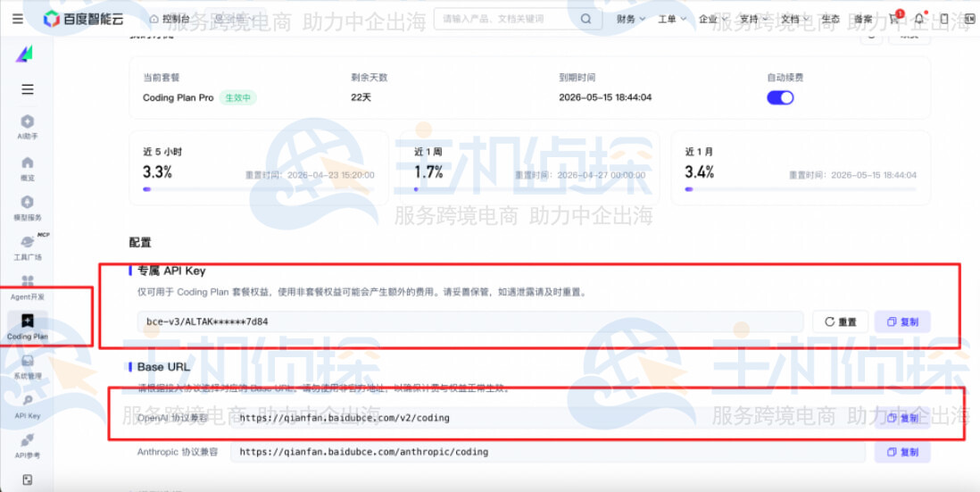Open the shopping cart with badge
Screen dimensions: 980x492
point(895,19)
